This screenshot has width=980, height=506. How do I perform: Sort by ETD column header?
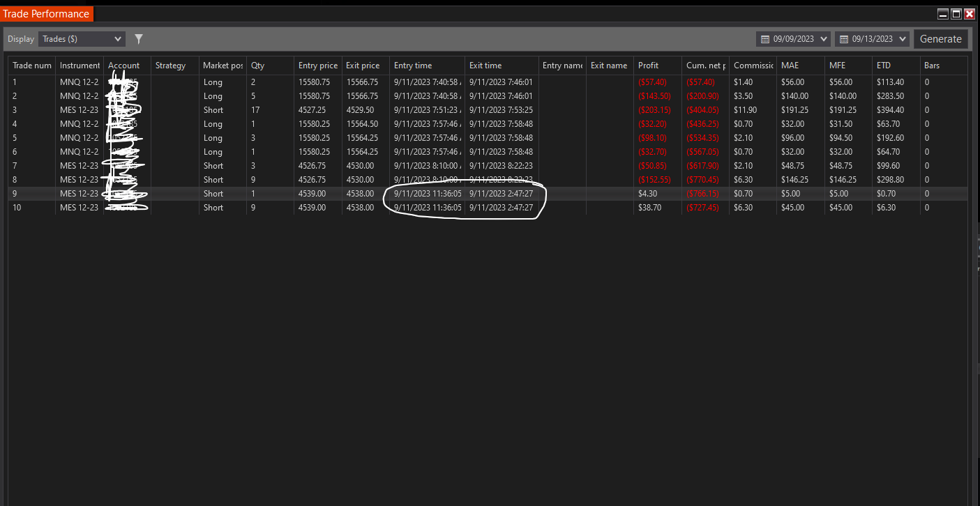click(x=896, y=66)
